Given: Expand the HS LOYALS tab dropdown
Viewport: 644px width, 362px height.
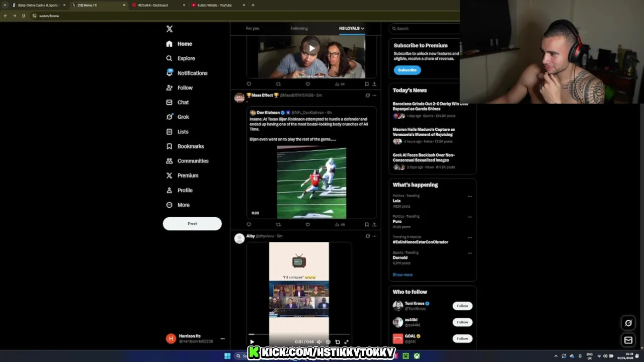Looking at the screenshot, I should click(x=362, y=29).
